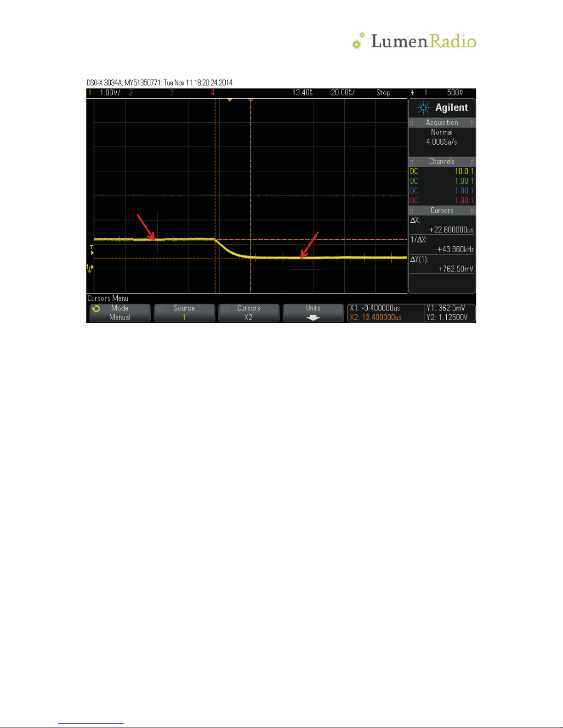Change the cursor Source 1 softkey

184,313
